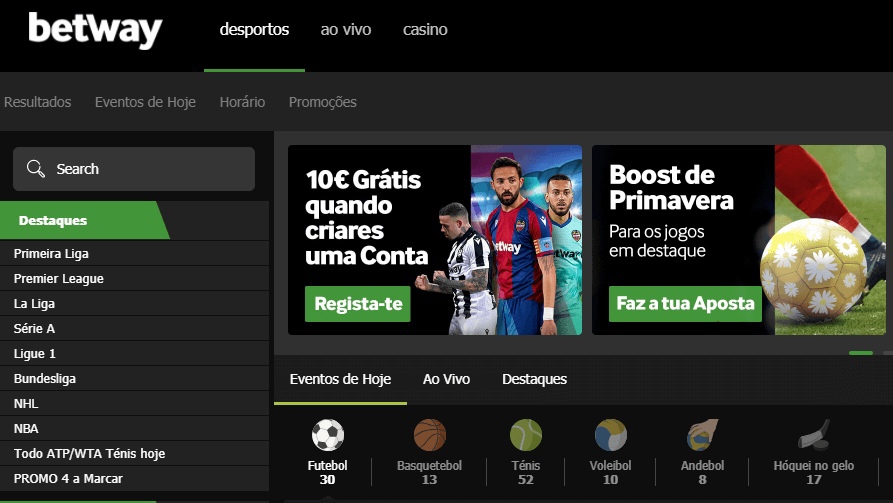Open Todo ATP/WTA Ténis hoje
Viewport: 893px width, 503px height.
click(x=134, y=453)
